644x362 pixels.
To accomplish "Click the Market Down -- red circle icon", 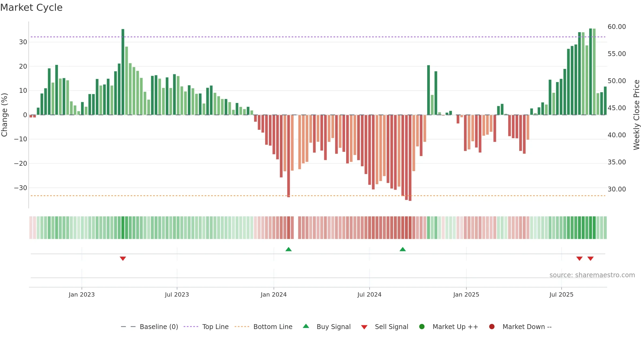I will click(492, 327).
